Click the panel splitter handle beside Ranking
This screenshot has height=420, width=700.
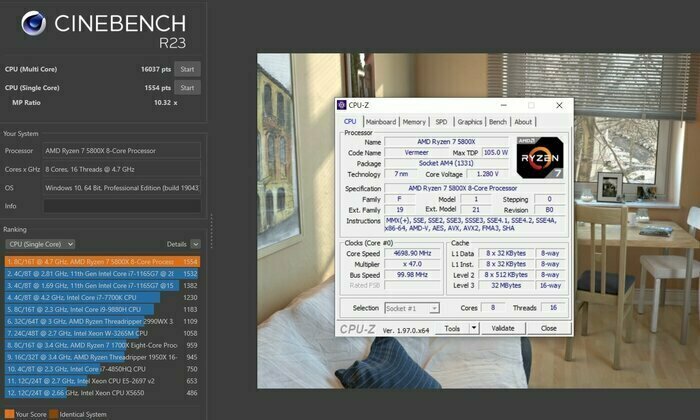click(211, 231)
